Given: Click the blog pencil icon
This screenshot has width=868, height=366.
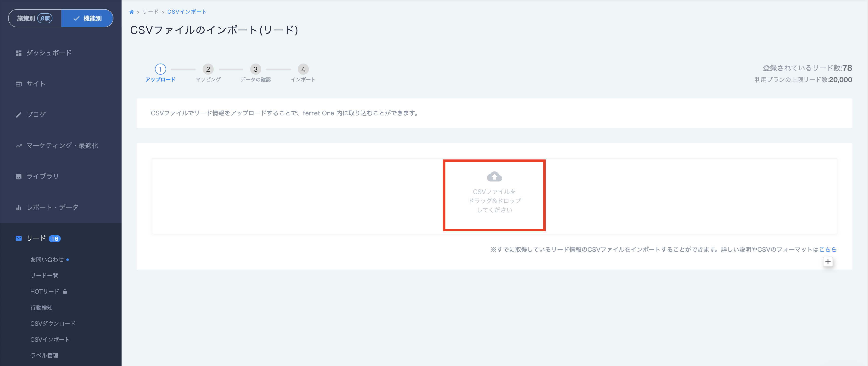Looking at the screenshot, I should coord(19,115).
